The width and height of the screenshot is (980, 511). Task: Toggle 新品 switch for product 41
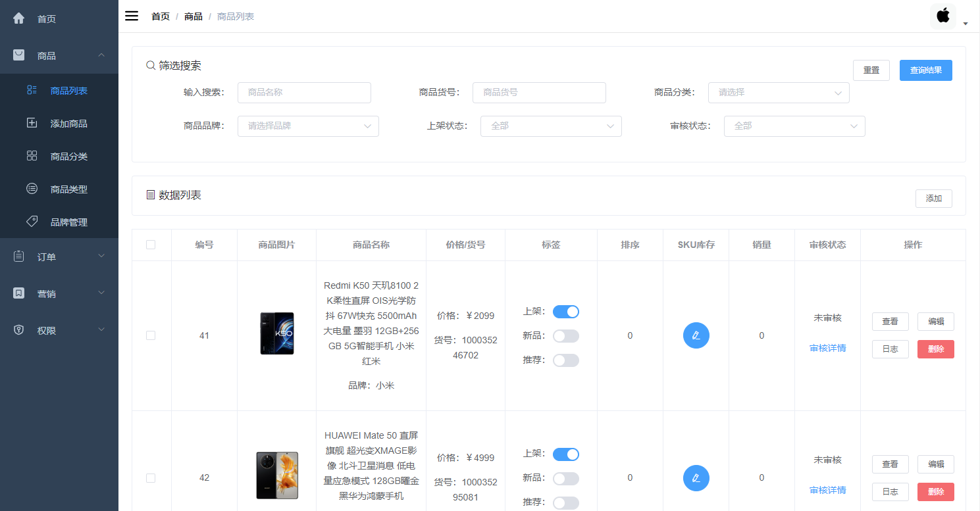tap(566, 336)
